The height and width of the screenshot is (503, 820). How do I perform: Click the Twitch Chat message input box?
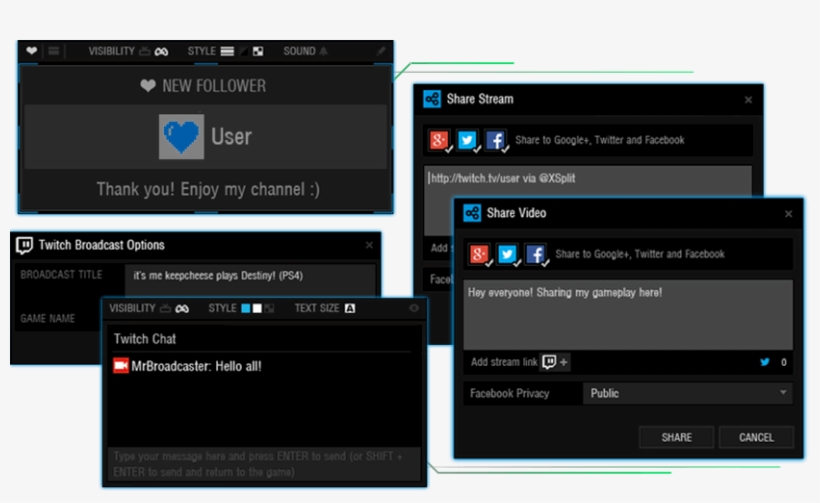[x=264, y=464]
